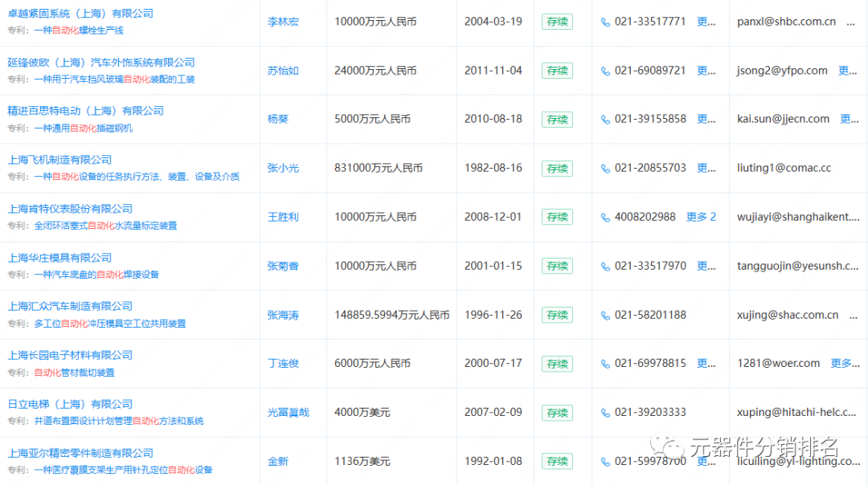Open company 上海亚尔精密零件制造有限公司
The image size is (868, 485).
(x=80, y=453)
